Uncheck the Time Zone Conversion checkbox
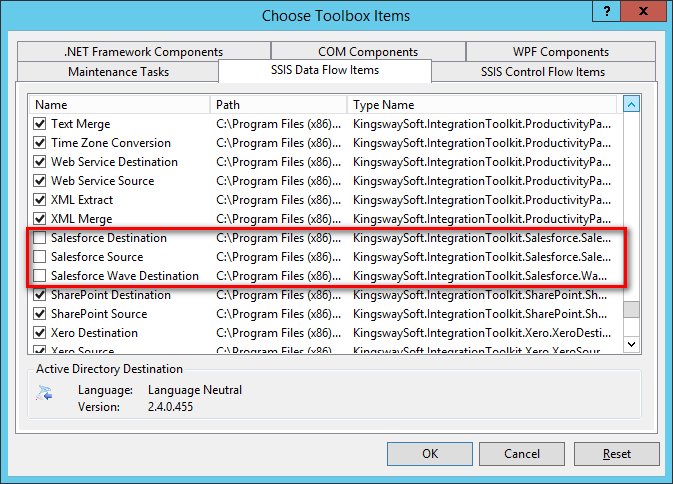The height and width of the screenshot is (484, 673). tap(39, 143)
